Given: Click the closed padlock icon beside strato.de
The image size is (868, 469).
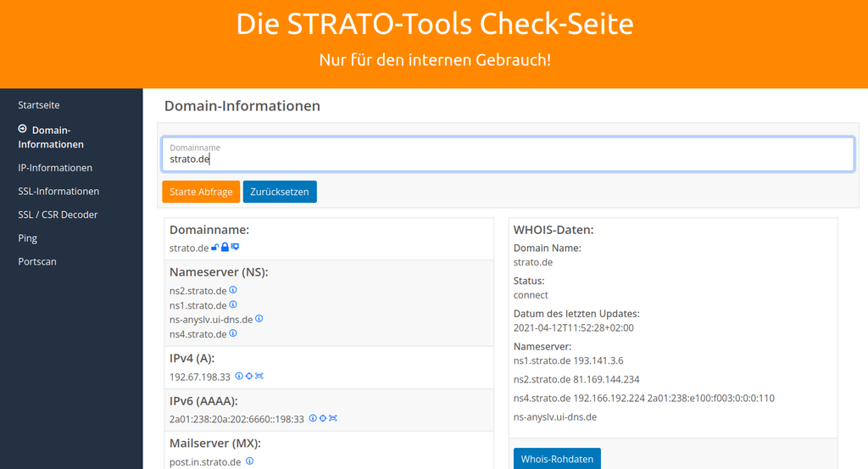Looking at the screenshot, I should coord(225,247).
